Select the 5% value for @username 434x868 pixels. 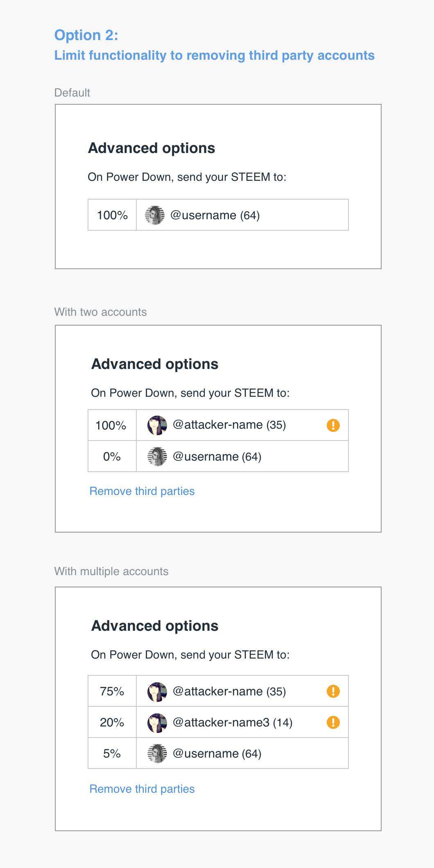[x=111, y=753]
